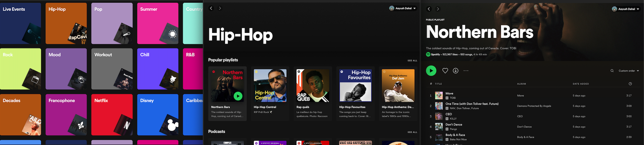The image size is (644, 145).
Task: Open the Disney genre tile
Action: 158,115
